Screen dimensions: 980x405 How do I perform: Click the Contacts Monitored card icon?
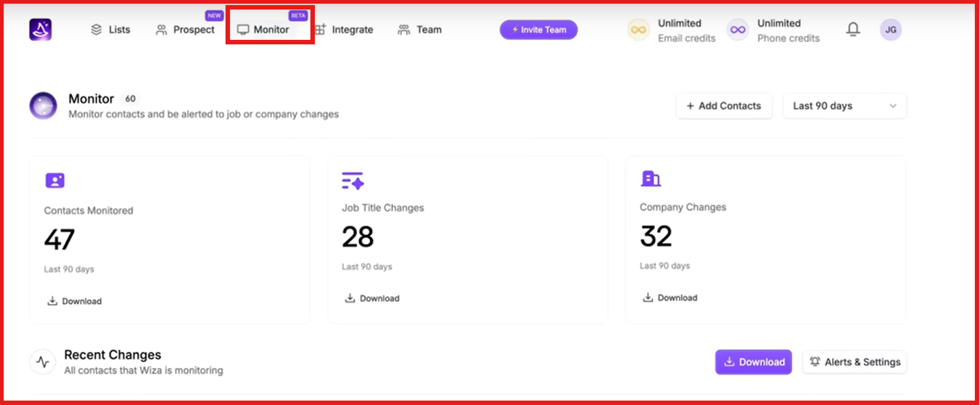click(55, 180)
